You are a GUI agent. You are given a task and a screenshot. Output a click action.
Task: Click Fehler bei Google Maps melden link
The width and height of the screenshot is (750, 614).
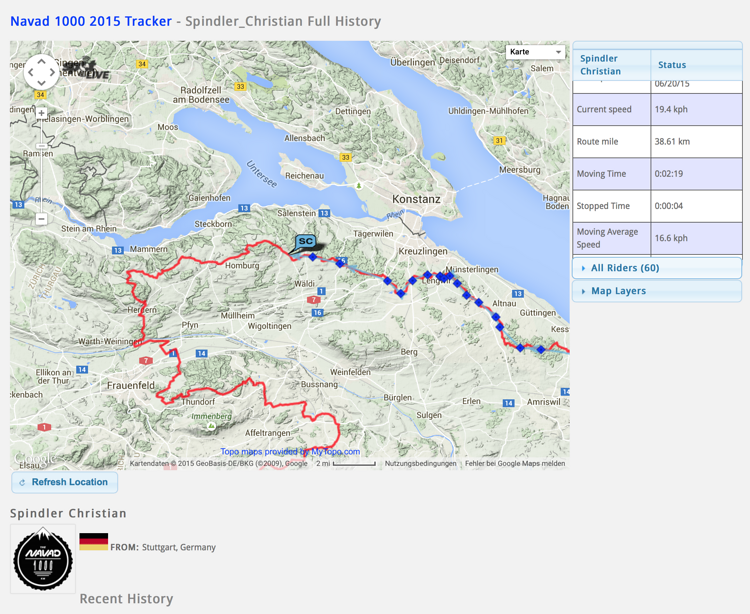515,463
